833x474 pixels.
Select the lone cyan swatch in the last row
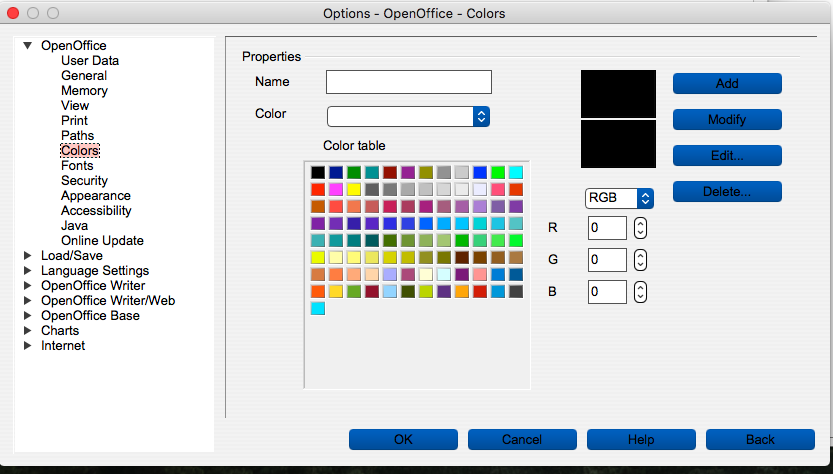point(318,309)
